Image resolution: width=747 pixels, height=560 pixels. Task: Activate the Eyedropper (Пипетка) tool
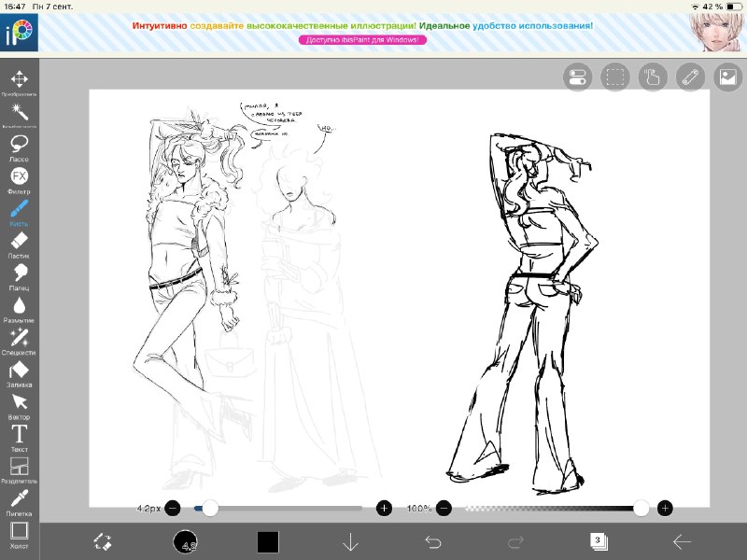click(19, 502)
